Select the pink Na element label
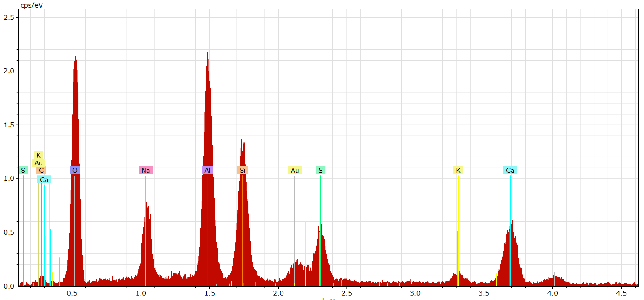The width and height of the screenshot is (644, 300). 146,171
